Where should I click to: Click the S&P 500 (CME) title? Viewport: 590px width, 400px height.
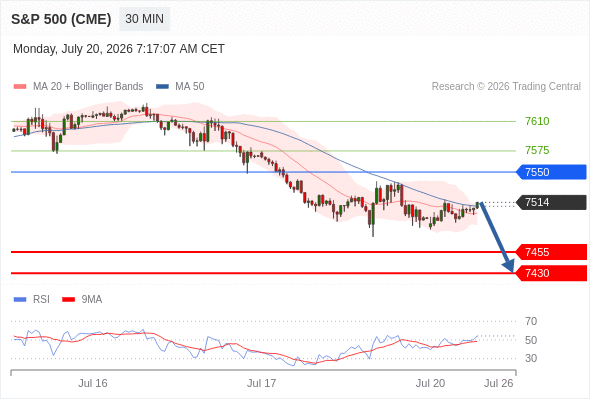(61, 19)
